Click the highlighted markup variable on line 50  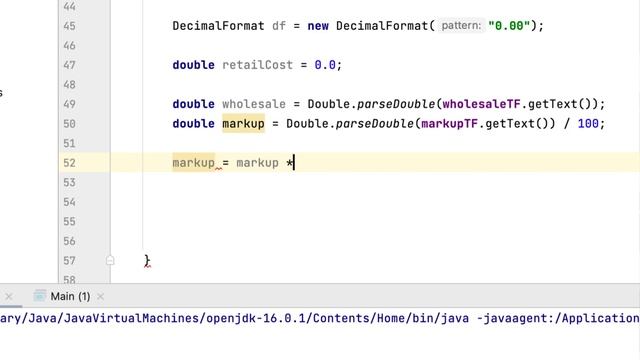(x=243, y=124)
